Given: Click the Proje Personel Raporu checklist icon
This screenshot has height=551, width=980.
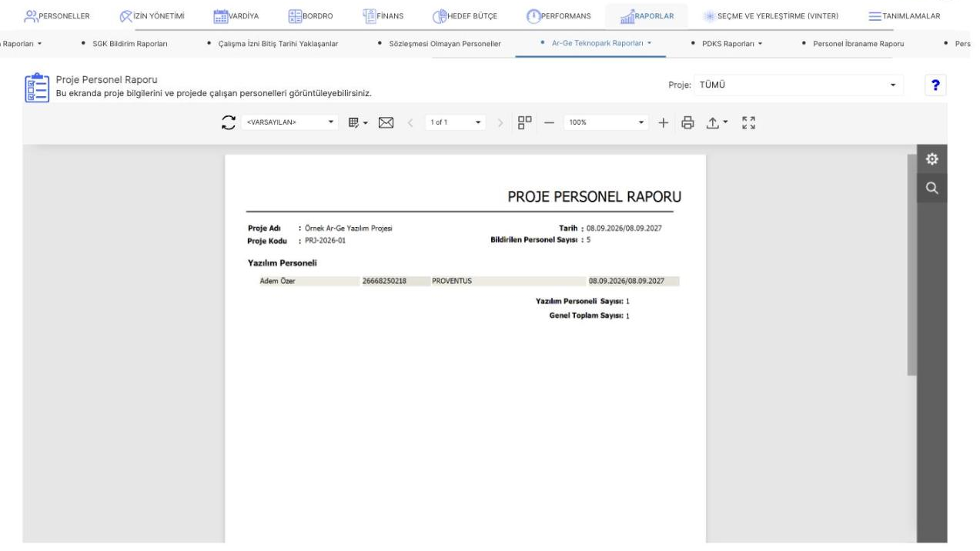Looking at the screenshot, I should coord(35,86).
